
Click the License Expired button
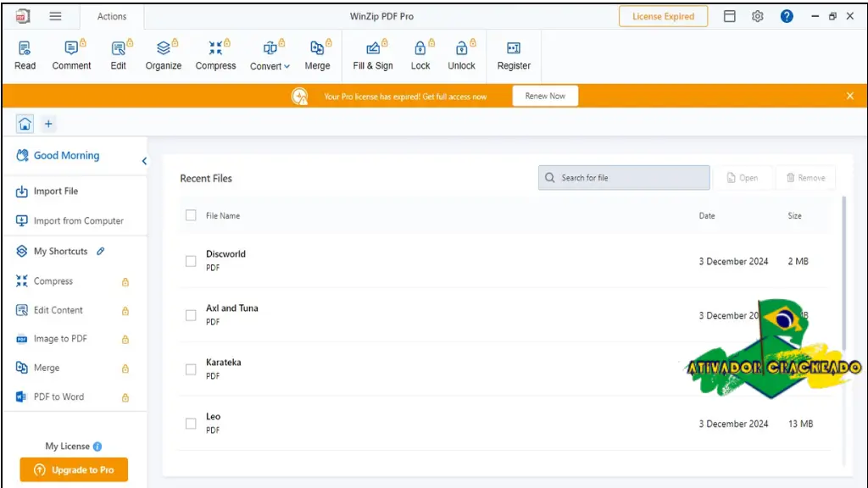(663, 17)
